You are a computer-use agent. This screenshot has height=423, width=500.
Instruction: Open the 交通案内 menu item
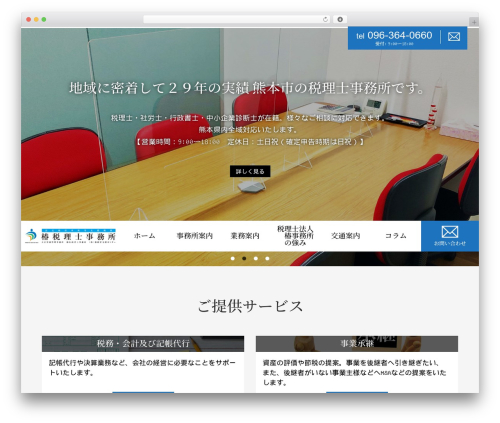click(x=346, y=236)
